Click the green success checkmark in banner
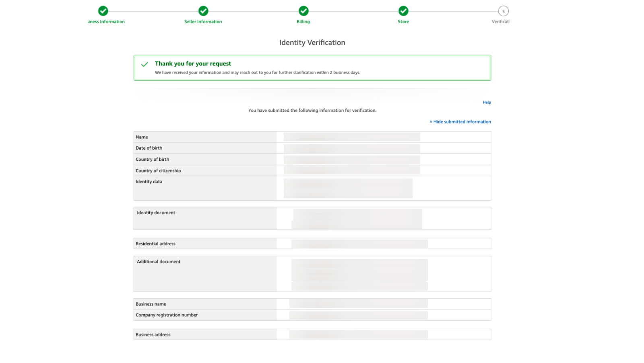 [x=144, y=64]
